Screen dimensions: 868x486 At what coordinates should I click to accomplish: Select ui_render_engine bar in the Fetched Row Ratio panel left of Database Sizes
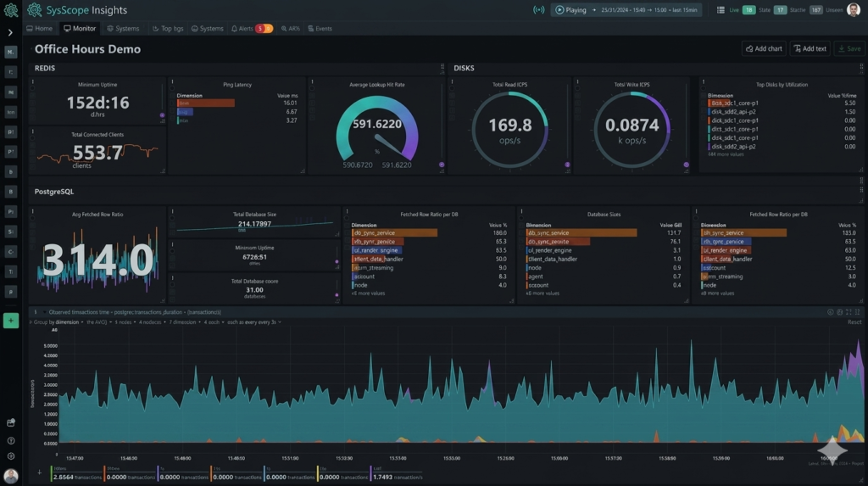[376, 250]
